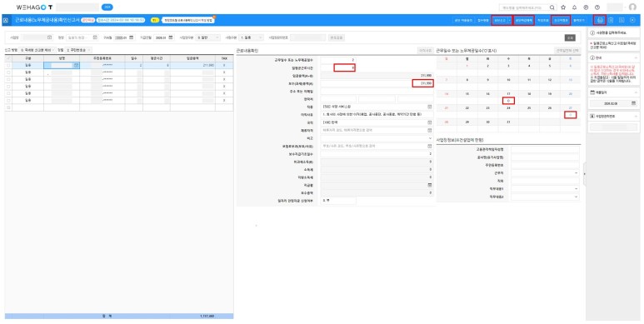The width and height of the screenshot is (644, 324).
Task: Collapse the 사업장관리번호 section in right panel
Action: tap(636, 117)
